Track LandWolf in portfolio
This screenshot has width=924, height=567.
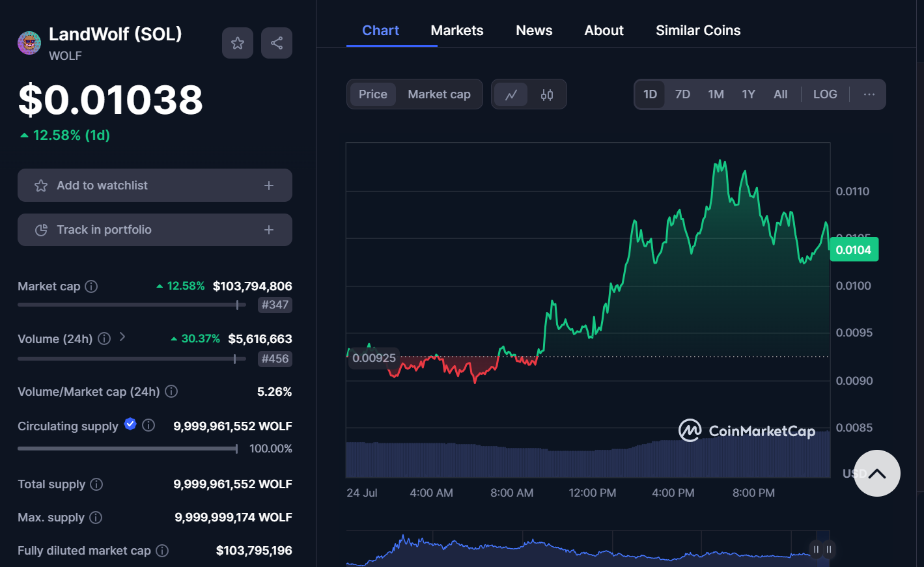[155, 230]
